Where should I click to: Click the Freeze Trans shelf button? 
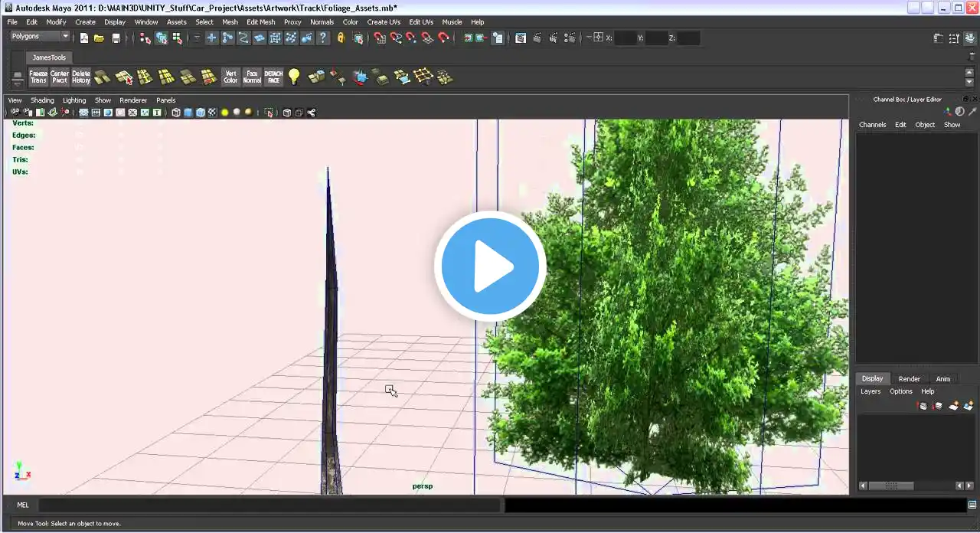(x=38, y=77)
